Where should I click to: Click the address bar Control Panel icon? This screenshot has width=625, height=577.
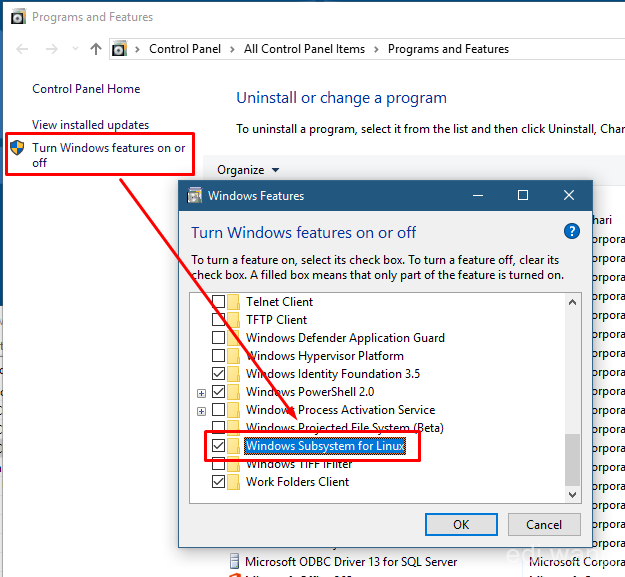click(x=119, y=49)
